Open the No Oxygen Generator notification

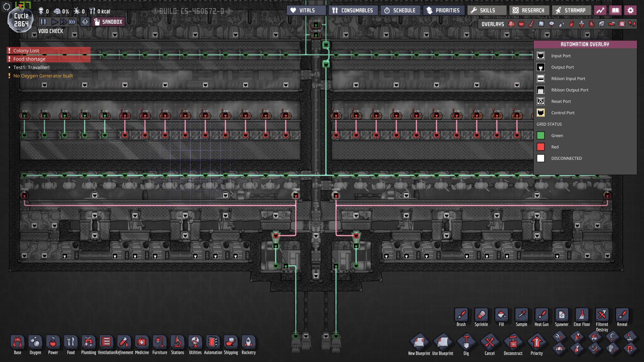pyautogui.click(x=43, y=76)
